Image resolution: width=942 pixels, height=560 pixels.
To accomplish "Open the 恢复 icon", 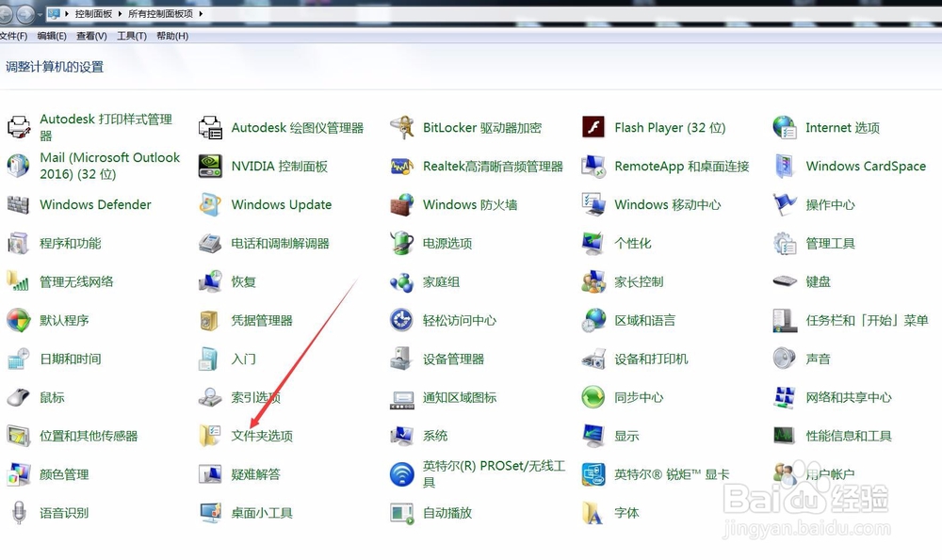I will [210, 281].
